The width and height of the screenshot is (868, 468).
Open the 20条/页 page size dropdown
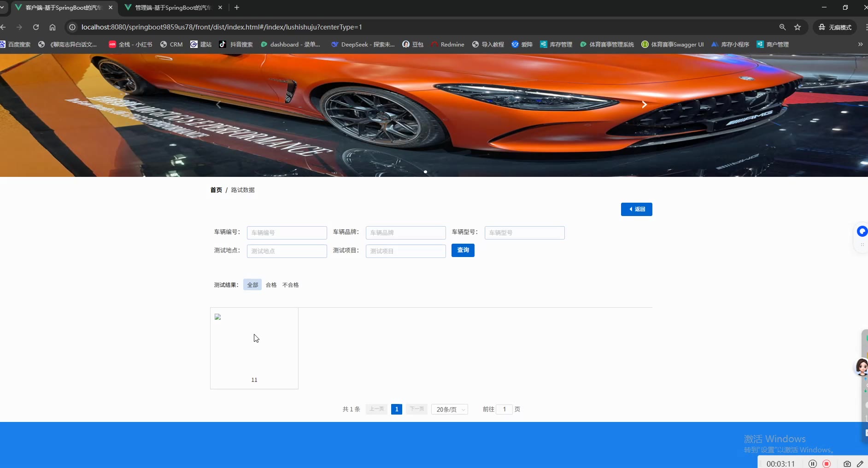point(450,409)
